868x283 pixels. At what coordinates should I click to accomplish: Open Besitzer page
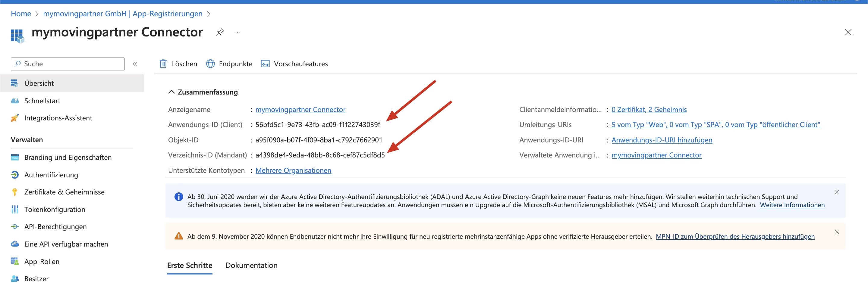[72, 278]
